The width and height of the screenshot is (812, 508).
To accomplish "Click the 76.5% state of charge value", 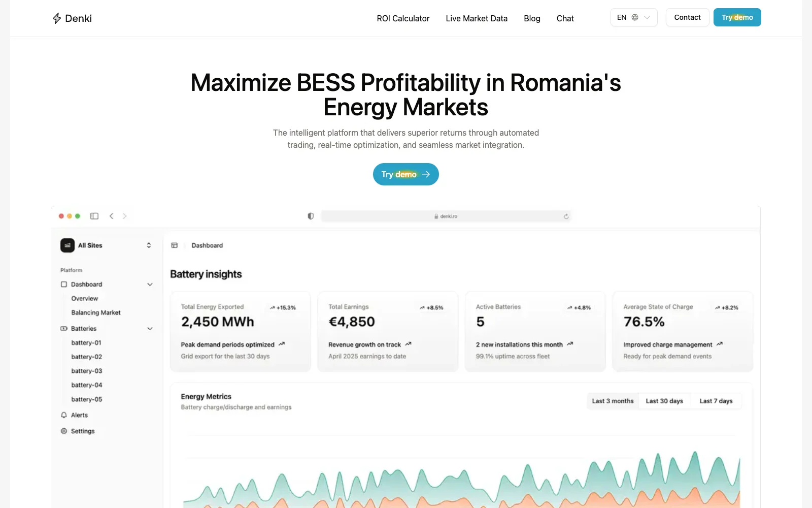I will pyautogui.click(x=644, y=322).
